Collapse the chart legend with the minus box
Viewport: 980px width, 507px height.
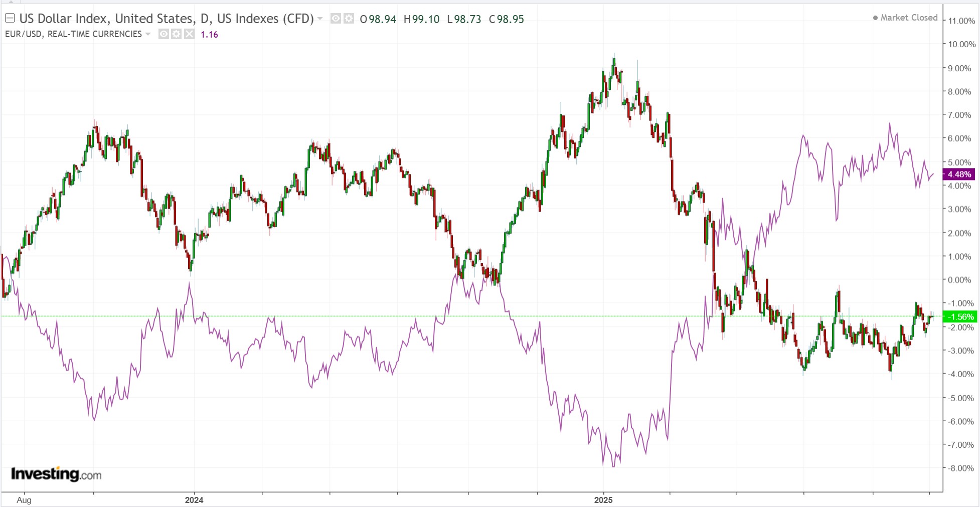pos(10,19)
